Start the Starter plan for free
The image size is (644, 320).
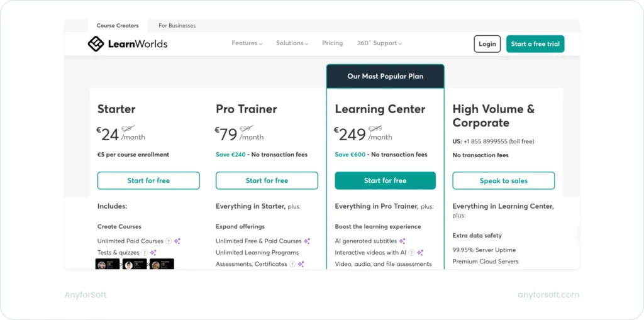tap(148, 180)
